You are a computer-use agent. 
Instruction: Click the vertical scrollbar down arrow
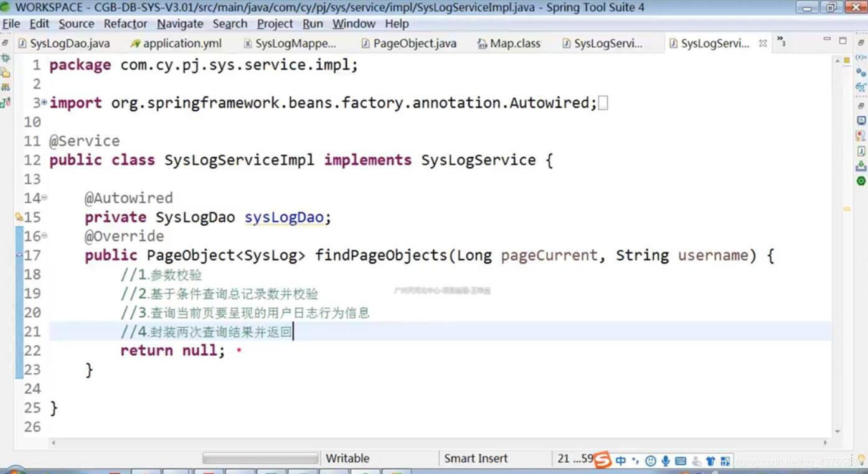click(x=837, y=431)
